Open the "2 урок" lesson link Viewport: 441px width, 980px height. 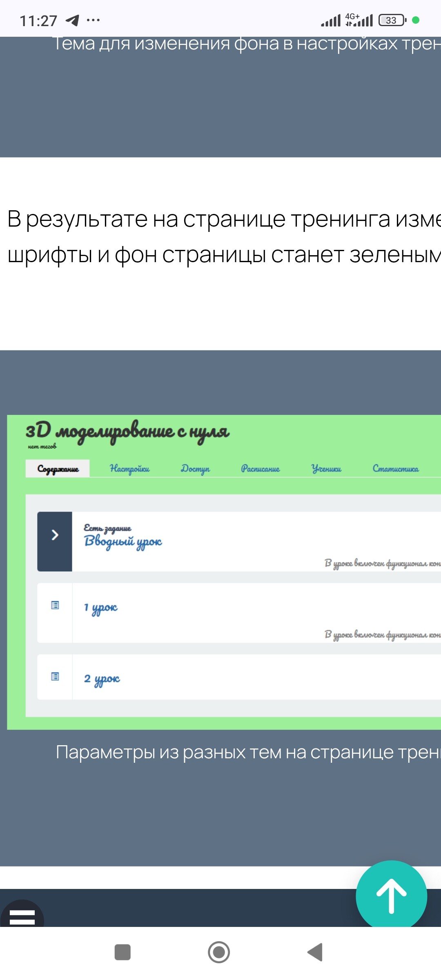pos(102,679)
